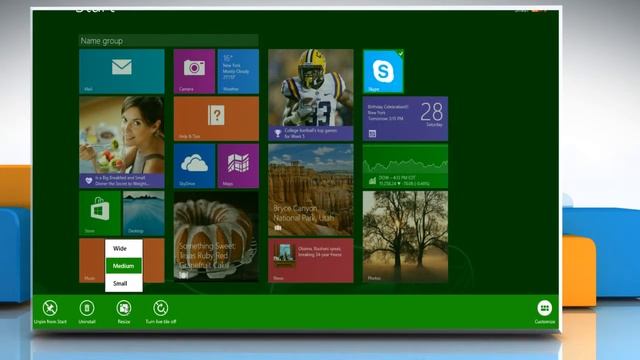Select the Camera tile

pos(194,71)
